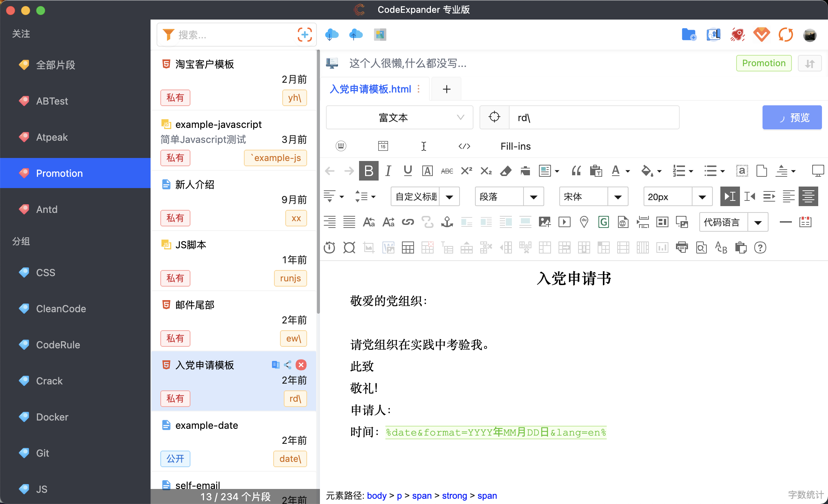
Task: Click the new folder icon
Action: [689, 35]
